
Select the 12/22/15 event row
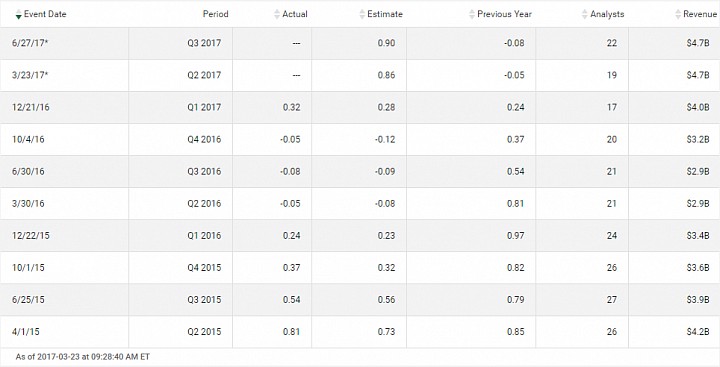point(360,236)
